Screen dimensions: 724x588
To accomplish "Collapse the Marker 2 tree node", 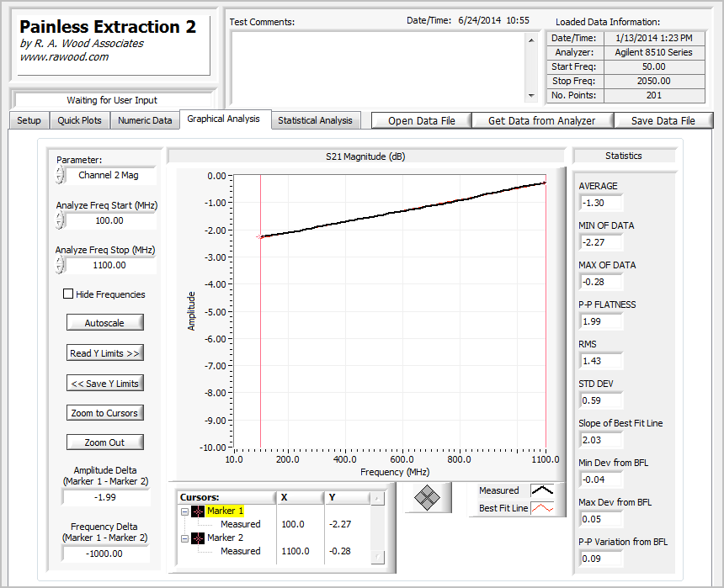I will point(184,538).
